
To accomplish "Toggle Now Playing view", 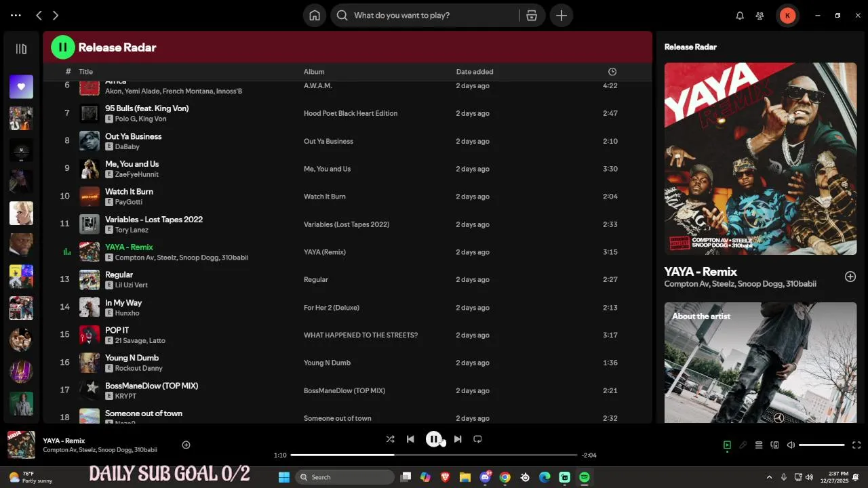I will click(x=727, y=445).
